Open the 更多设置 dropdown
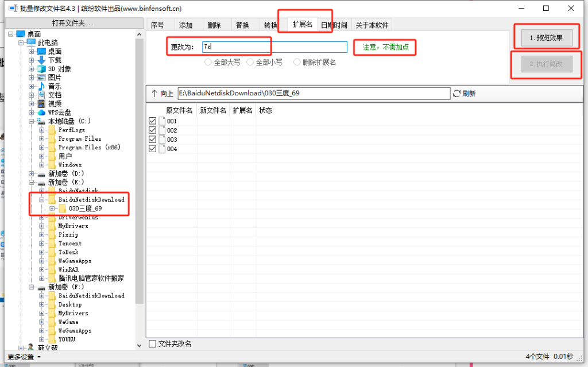The height and width of the screenshot is (367, 588). (x=24, y=357)
